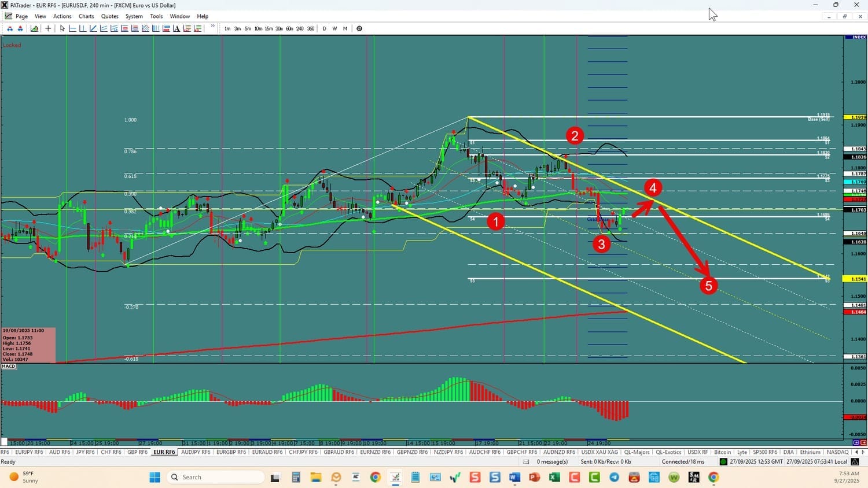
Task: Select the diagonal trend line drawing tool
Action: click(x=93, y=28)
